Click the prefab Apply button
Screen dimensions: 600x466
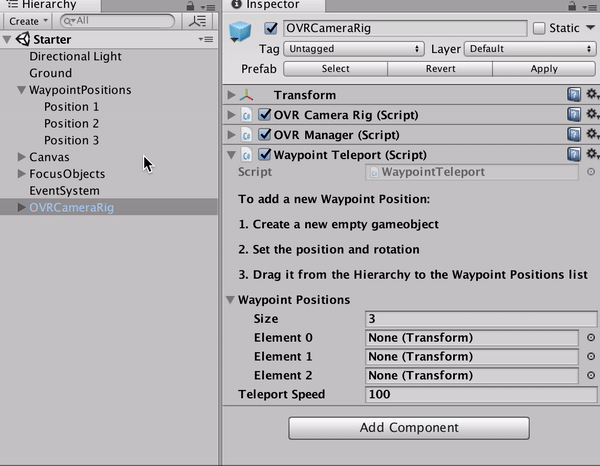544,69
